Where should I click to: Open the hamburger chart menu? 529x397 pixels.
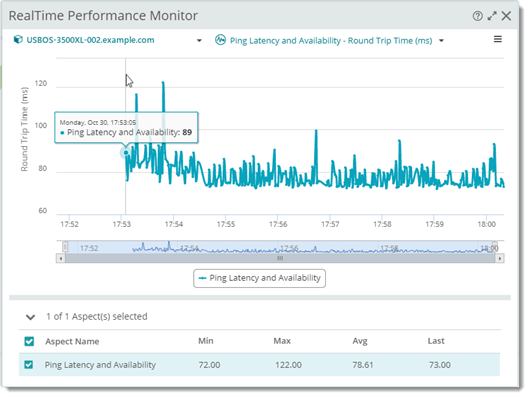[x=498, y=39]
